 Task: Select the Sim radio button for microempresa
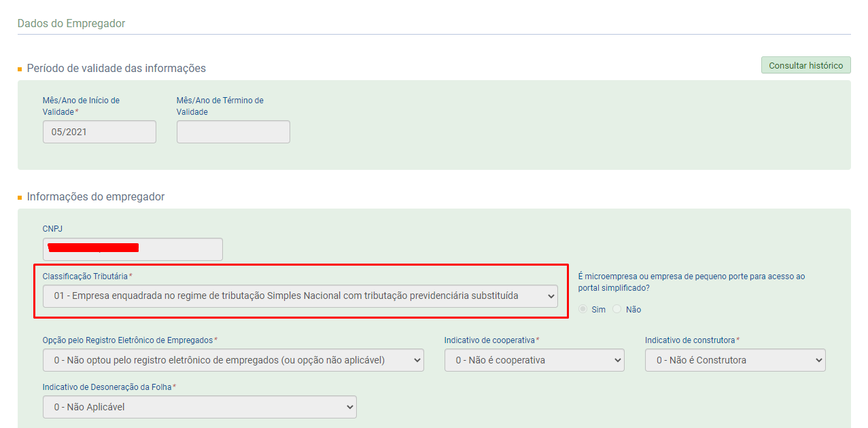click(584, 309)
